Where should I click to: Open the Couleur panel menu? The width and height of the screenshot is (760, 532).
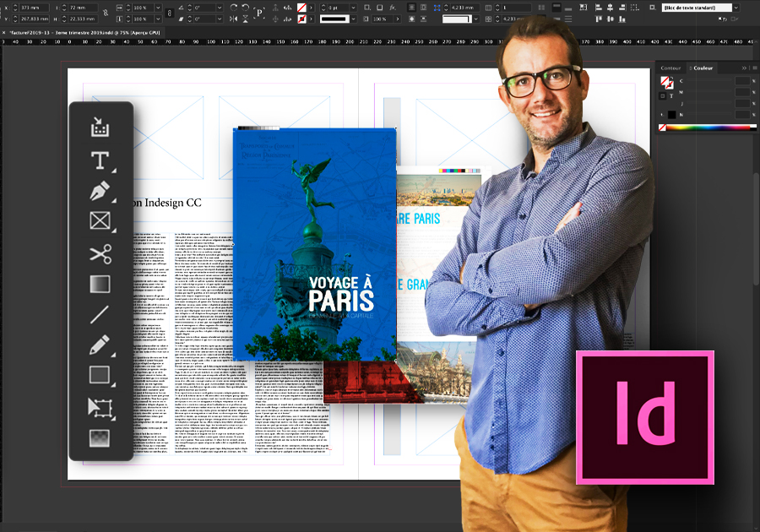click(753, 68)
